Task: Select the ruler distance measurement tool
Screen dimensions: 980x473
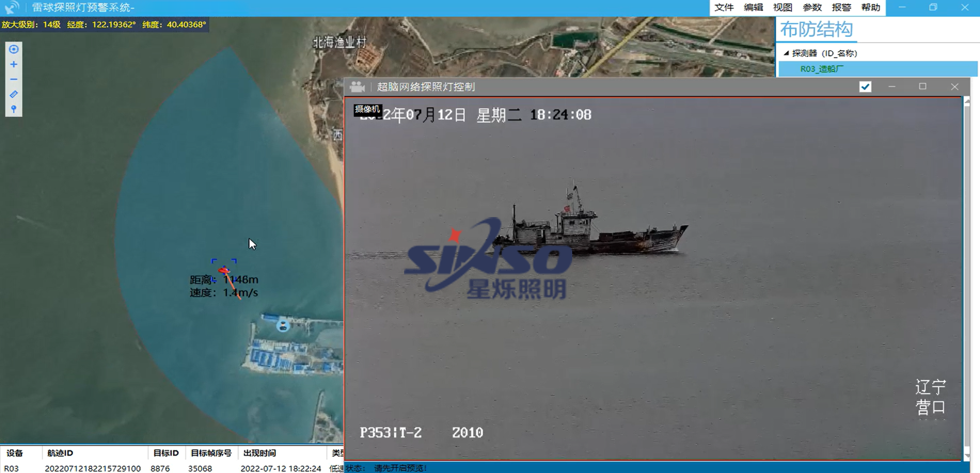Action: coord(14,94)
